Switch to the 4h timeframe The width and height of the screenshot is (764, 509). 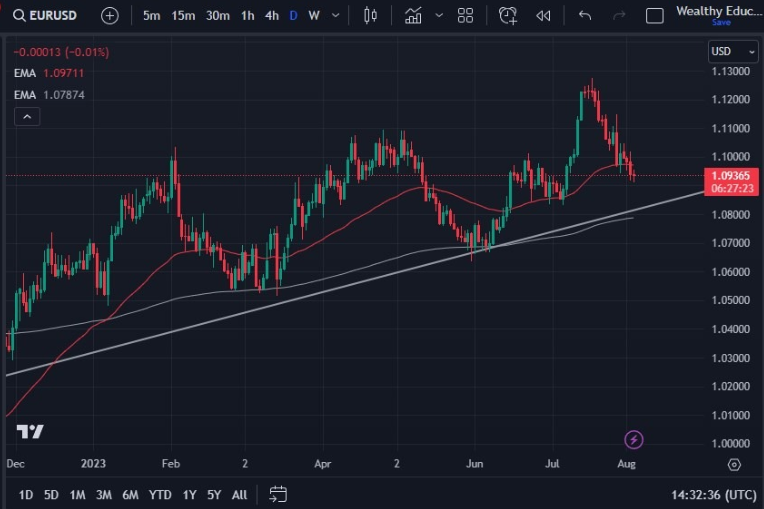click(272, 15)
